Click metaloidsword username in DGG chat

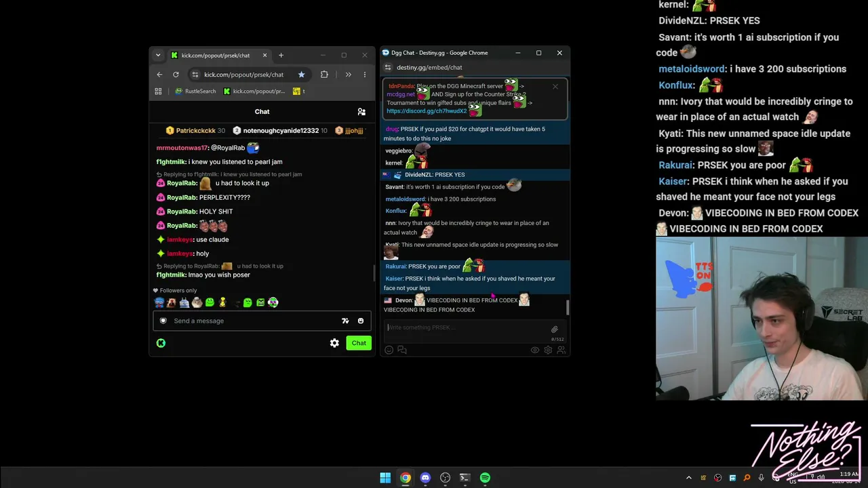click(x=405, y=199)
